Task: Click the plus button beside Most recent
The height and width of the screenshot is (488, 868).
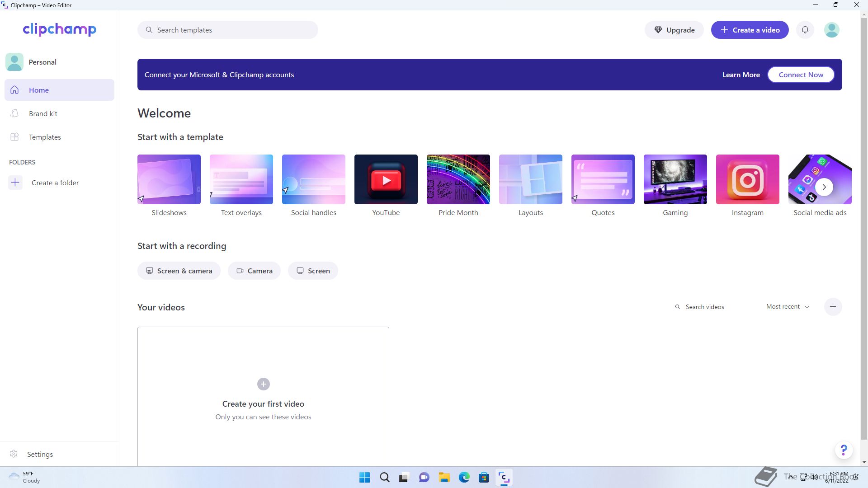Action: (833, 307)
